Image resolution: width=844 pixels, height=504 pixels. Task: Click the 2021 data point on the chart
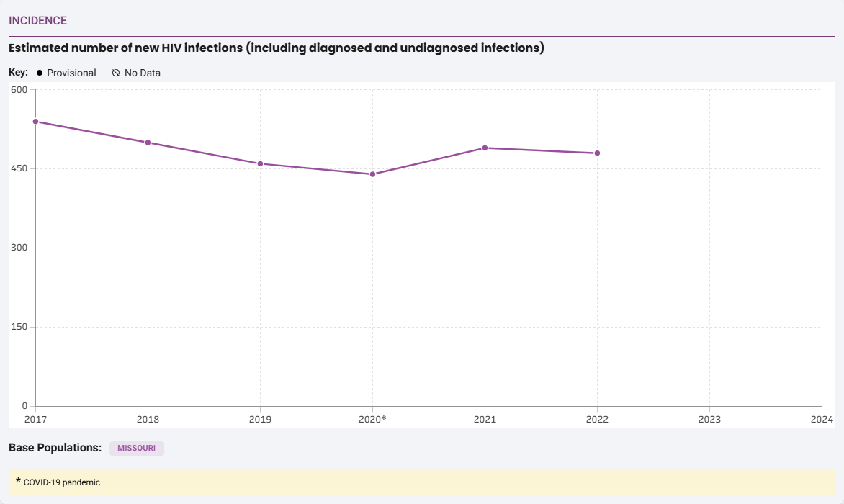pyautogui.click(x=485, y=148)
